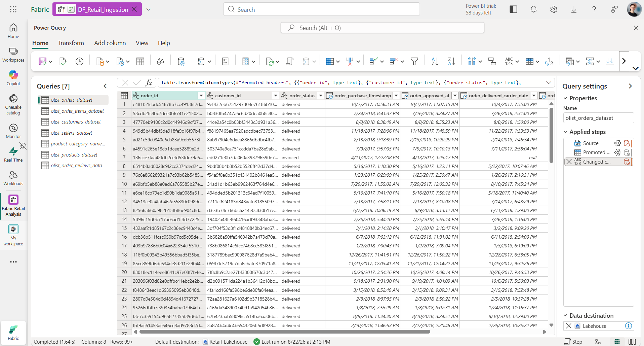The height and width of the screenshot is (346, 644).
Task: Open the Diagram view icon in status bar
Action: [598, 342]
